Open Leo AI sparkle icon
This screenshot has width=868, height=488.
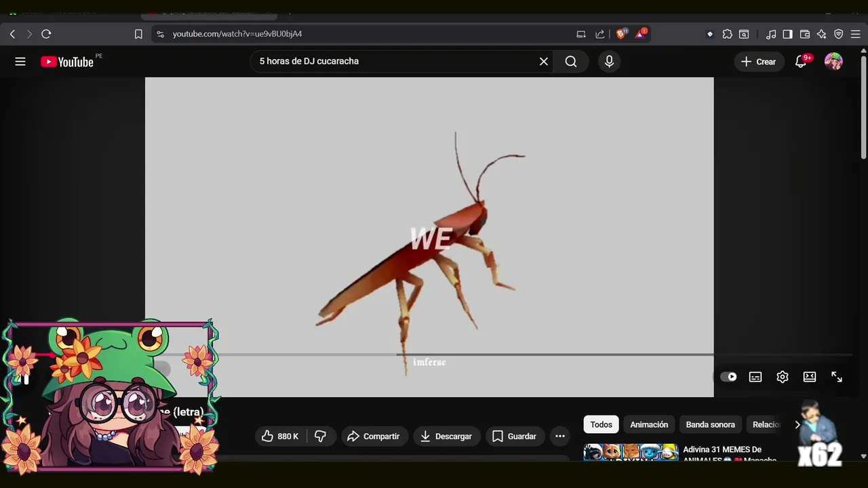[x=822, y=34]
